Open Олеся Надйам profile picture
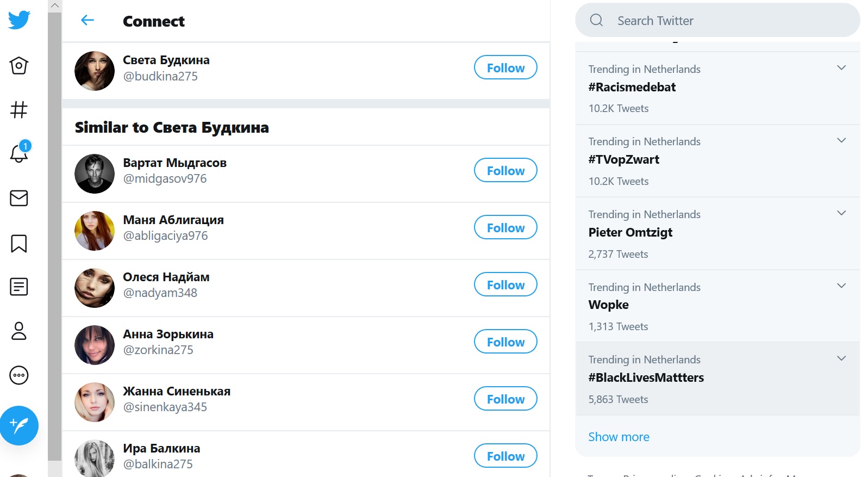Image resolution: width=868 pixels, height=477 pixels. point(95,288)
